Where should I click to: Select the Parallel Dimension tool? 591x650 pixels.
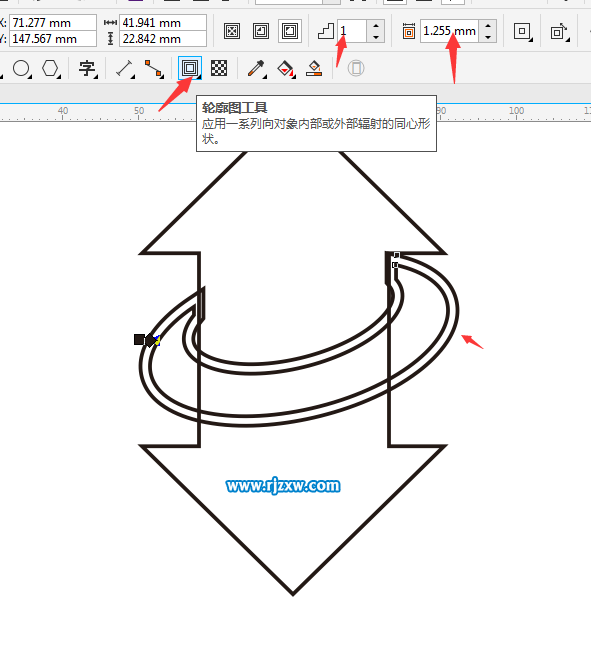point(124,68)
